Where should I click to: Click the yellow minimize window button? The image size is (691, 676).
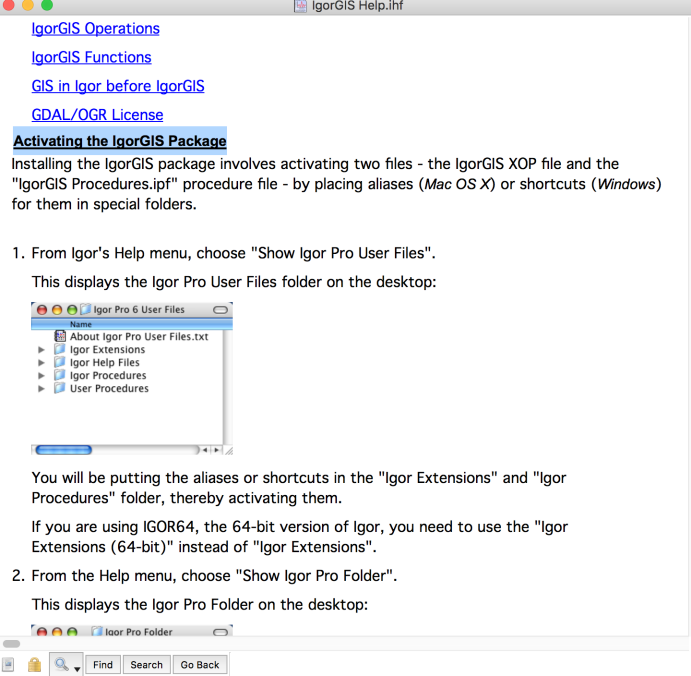pyautogui.click(x=27, y=5)
